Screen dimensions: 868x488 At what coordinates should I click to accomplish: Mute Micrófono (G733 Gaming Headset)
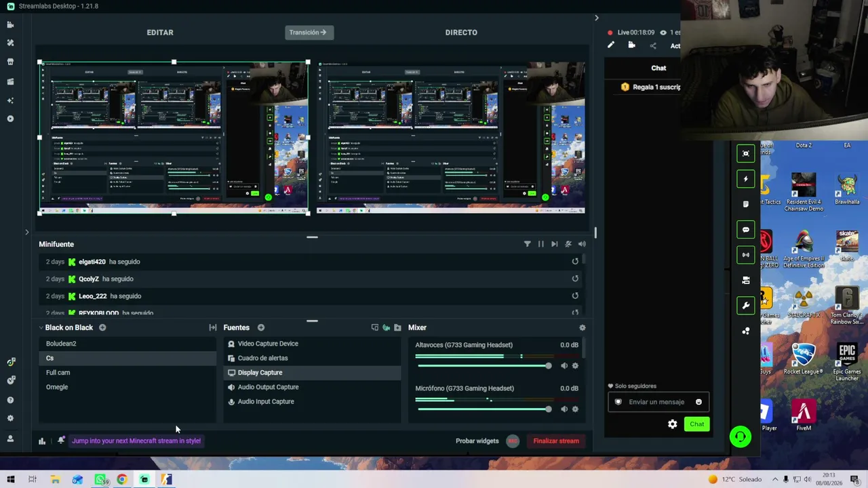tap(564, 409)
